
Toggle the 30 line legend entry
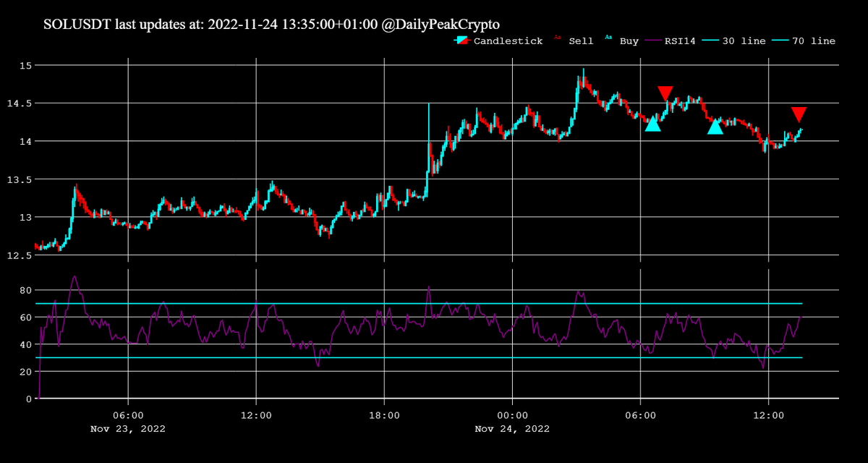tap(733, 41)
